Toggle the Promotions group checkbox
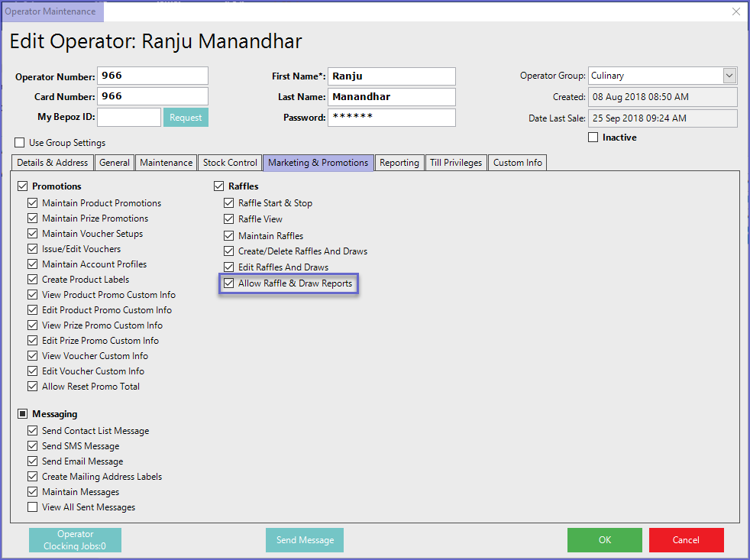The image size is (750, 560). (23, 186)
